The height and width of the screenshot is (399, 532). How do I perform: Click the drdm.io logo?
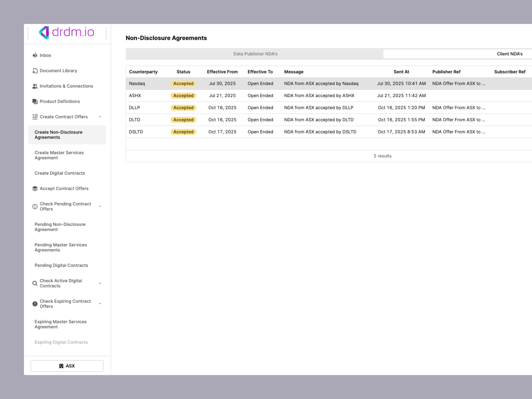(x=67, y=32)
